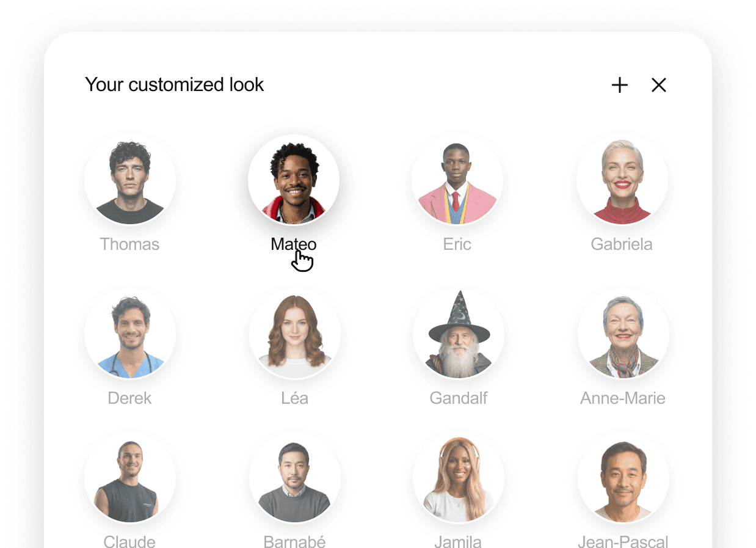Pick the Gandalf wizard avatar
Image resolution: width=756 pixels, height=548 pixels.
pyautogui.click(x=459, y=334)
